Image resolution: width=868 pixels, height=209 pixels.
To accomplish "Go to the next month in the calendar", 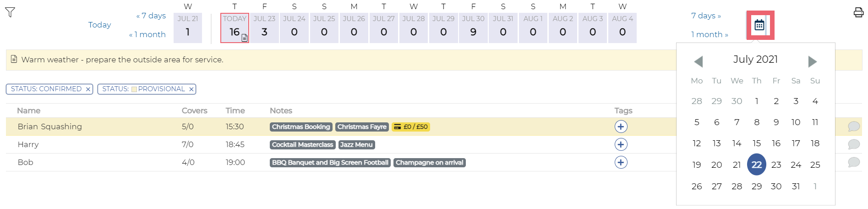I will [x=813, y=61].
